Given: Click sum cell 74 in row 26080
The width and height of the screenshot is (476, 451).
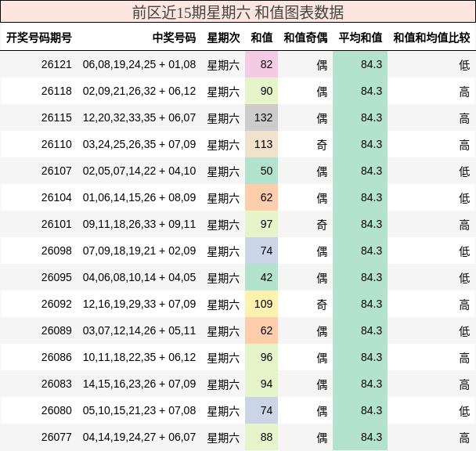Looking at the screenshot, I should [261, 410].
